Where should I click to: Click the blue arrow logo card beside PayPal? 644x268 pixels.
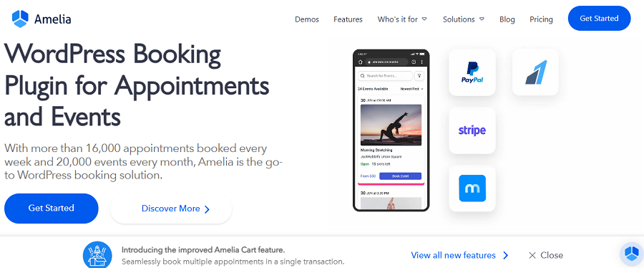coord(535,72)
